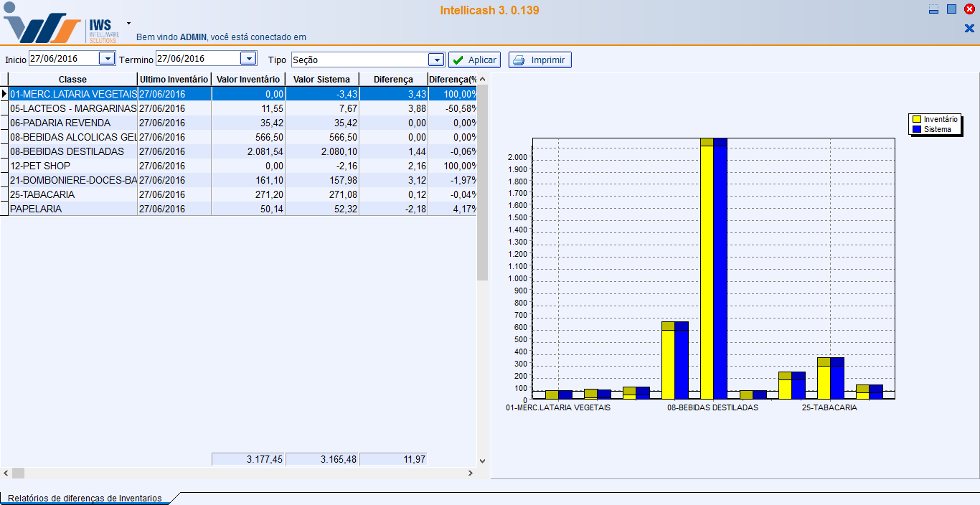This screenshot has width=980, height=505.
Task: Sort by the Ultimo Inventário column header
Action: pyautogui.click(x=174, y=80)
